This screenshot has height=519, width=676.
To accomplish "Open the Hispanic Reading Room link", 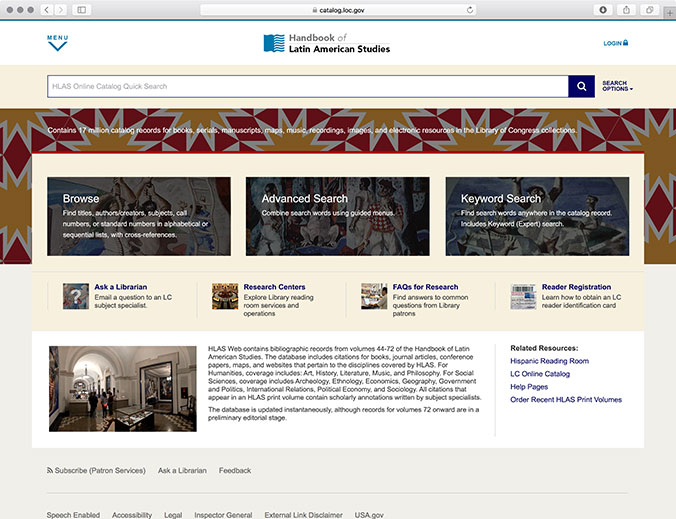I will pos(549,361).
